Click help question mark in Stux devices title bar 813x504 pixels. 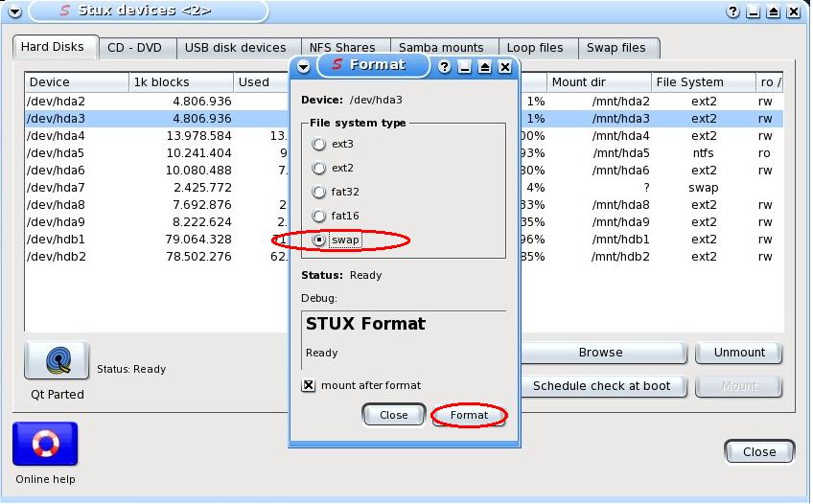point(732,11)
